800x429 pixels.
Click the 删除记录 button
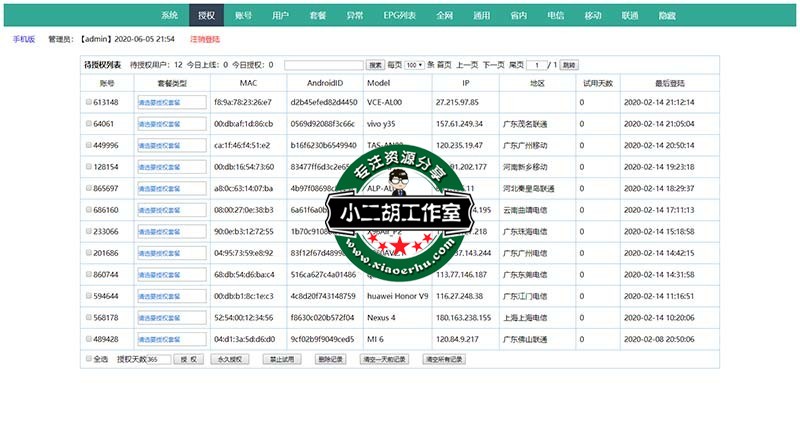click(x=329, y=359)
